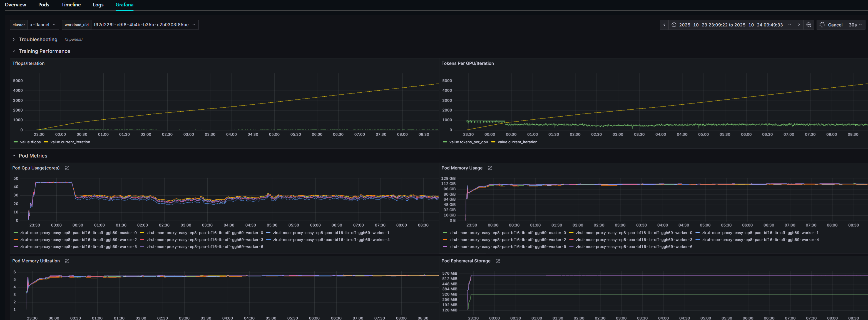
Task: Toggle visibility of the value tflops series
Action: (31, 142)
